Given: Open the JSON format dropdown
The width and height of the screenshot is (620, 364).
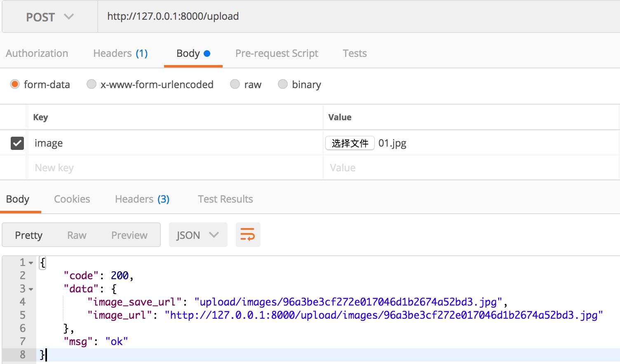Looking at the screenshot, I should click(197, 235).
